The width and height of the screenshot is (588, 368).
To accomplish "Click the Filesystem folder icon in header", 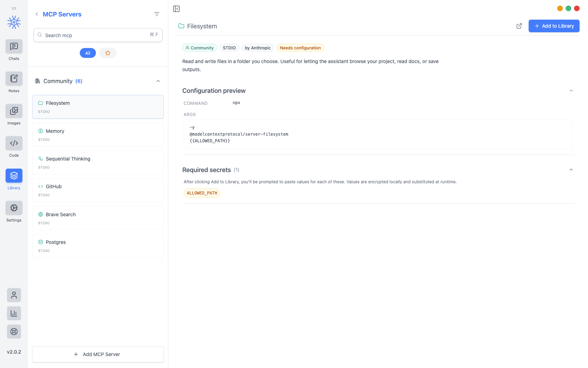I will point(181,26).
